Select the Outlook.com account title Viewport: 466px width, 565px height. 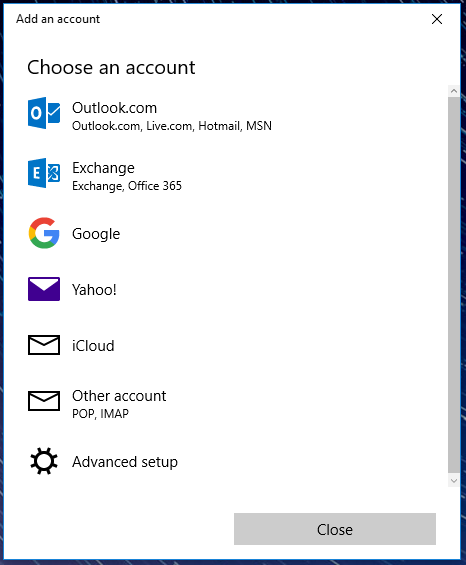[115, 108]
